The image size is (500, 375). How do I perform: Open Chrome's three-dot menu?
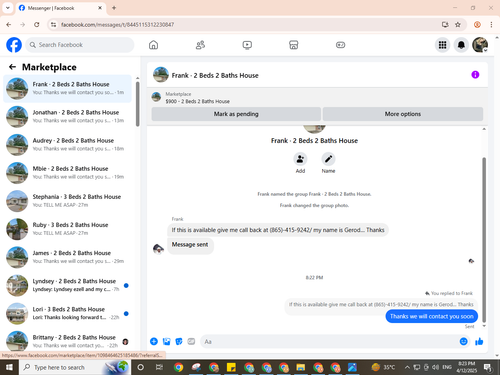pos(491,25)
